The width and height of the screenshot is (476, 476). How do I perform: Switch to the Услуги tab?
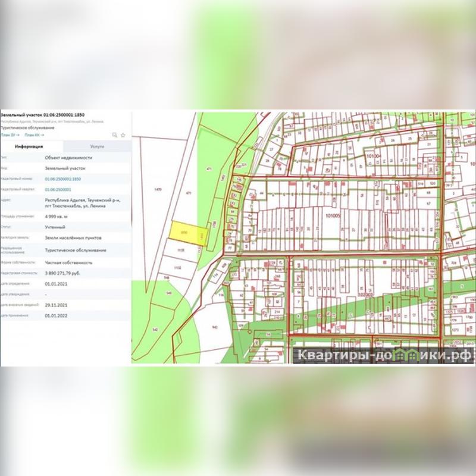click(x=97, y=146)
